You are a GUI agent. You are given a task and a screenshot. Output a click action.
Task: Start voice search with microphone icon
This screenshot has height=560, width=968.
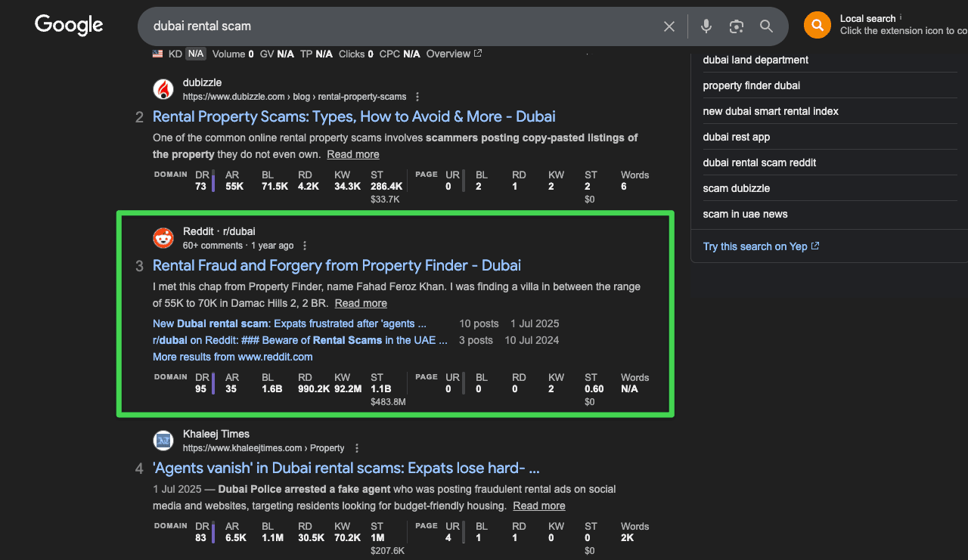706,26
